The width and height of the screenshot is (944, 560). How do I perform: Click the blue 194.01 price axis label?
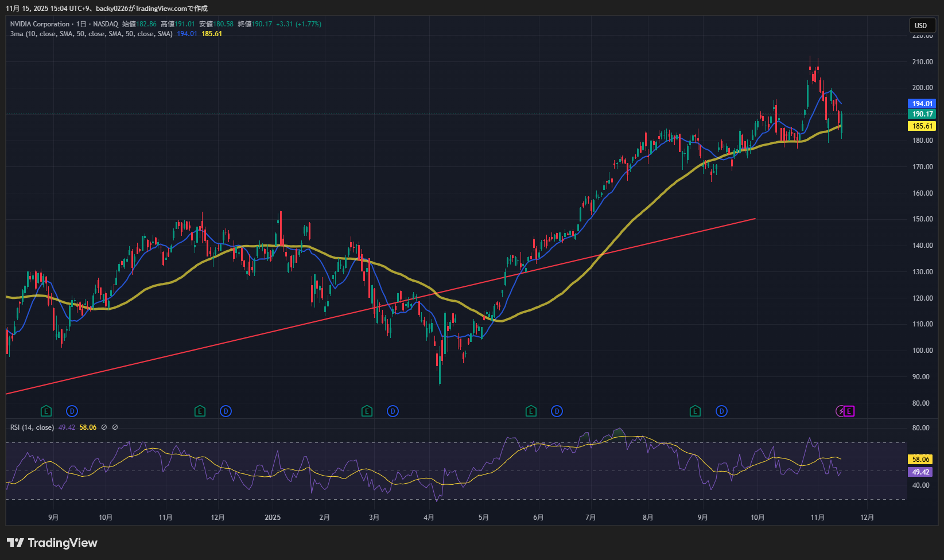point(922,104)
